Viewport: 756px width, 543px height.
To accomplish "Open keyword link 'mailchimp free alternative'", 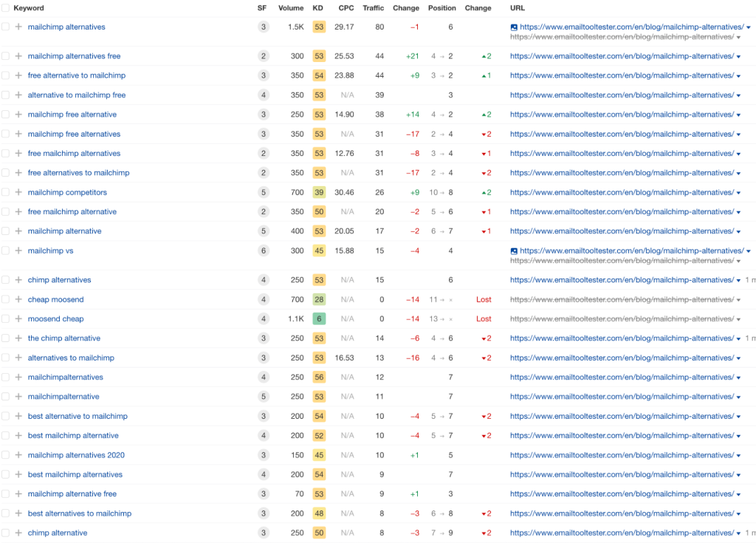I will click(x=72, y=115).
